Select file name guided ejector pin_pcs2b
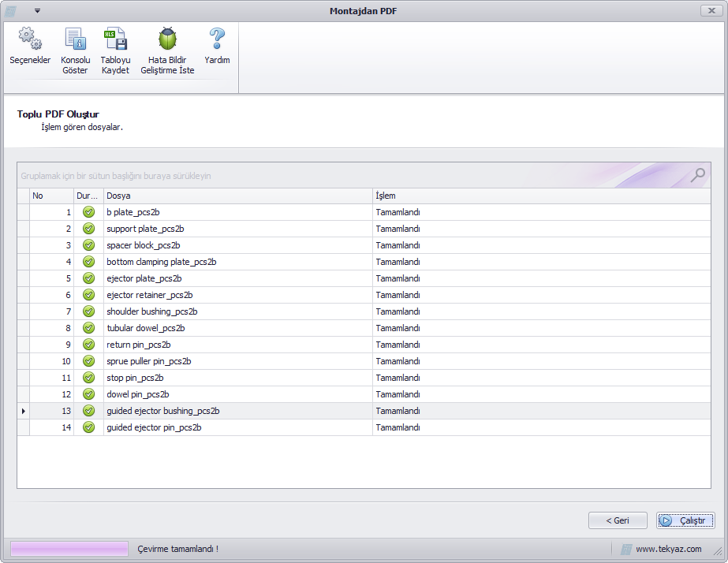The image size is (728, 563). tap(154, 427)
